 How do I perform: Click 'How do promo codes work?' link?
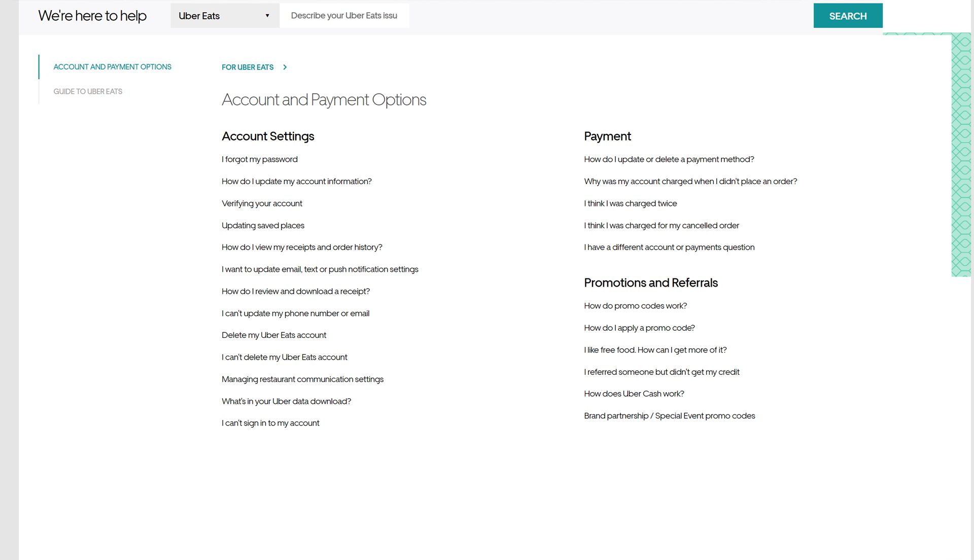pyautogui.click(x=636, y=306)
